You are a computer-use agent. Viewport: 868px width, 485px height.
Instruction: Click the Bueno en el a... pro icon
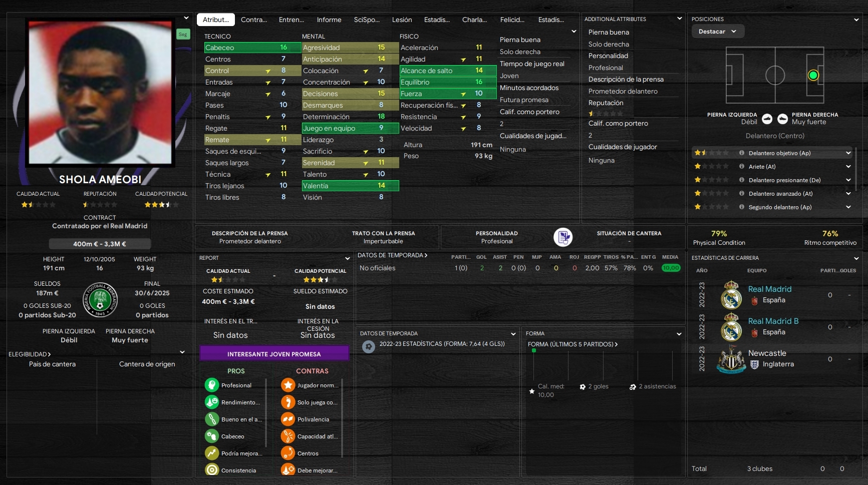(x=212, y=419)
